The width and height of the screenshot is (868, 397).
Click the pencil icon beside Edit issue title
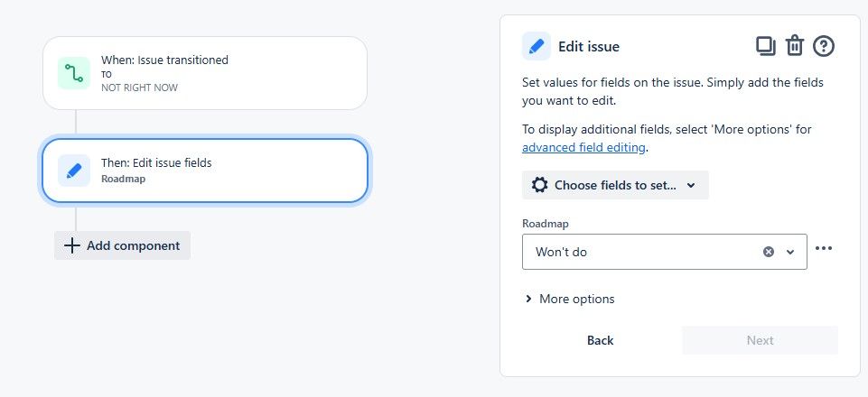(x=536, y=46)
